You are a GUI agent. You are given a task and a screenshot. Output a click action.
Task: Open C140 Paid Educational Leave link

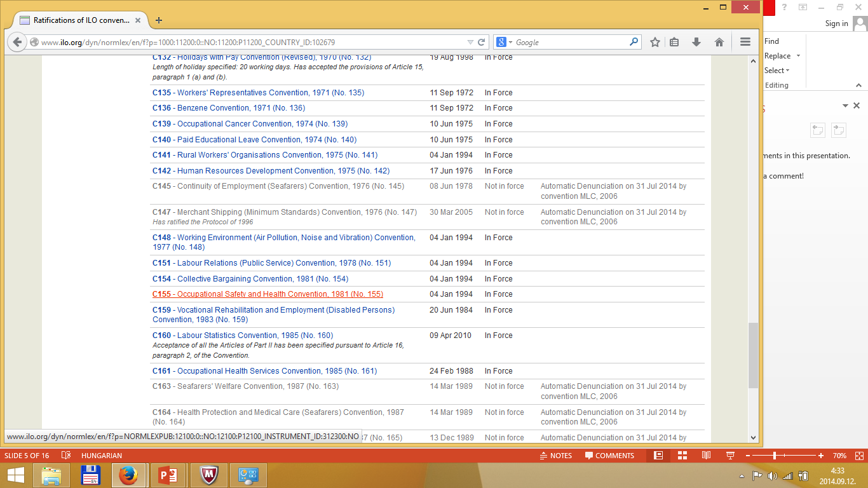pyautogui.click(x=254, y=140)
